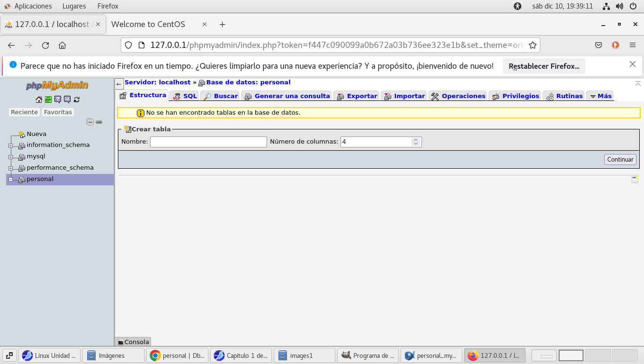Screen dimensions: 644x364
Task: Click the column number stepper arrows
Action: pos(415,142)
